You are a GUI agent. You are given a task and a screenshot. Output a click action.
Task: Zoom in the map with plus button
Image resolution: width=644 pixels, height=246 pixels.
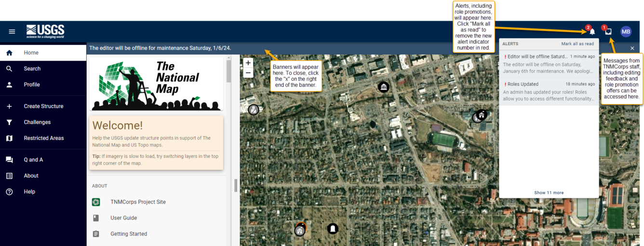click(248, 63)
